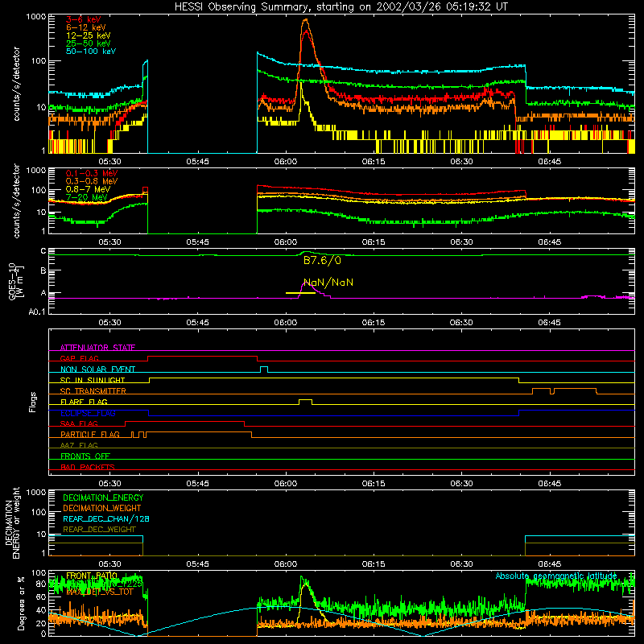Viewport: 644px width, 644px height.
Task: Click the 7-20 MeV legend entry
Action: [x=87, y=197]
